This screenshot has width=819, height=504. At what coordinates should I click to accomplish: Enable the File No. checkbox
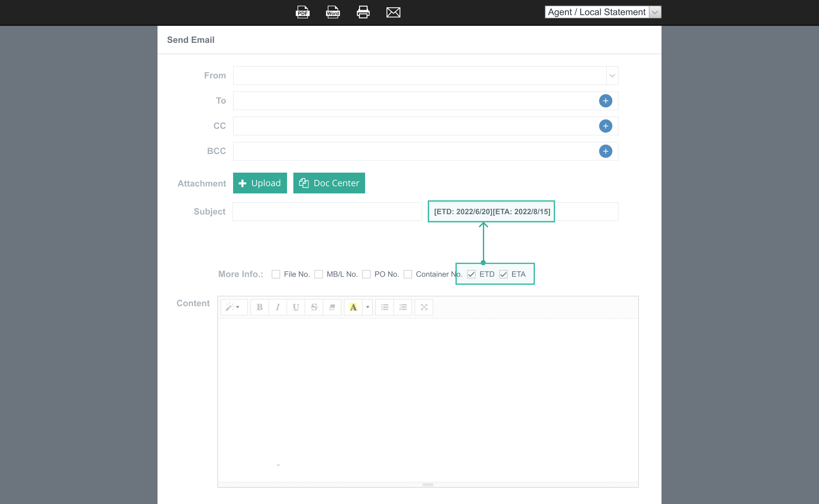(276, 274)
